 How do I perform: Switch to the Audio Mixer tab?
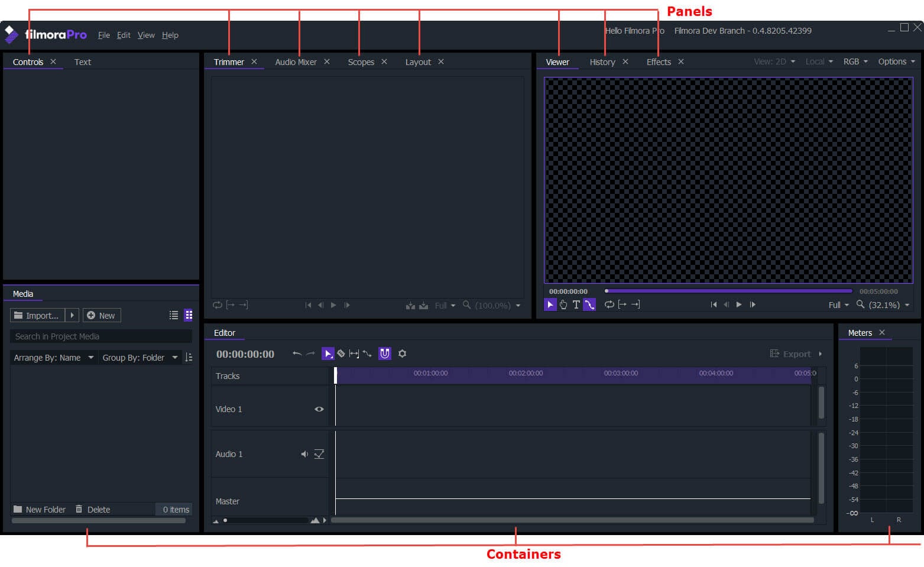pos(296,61)
